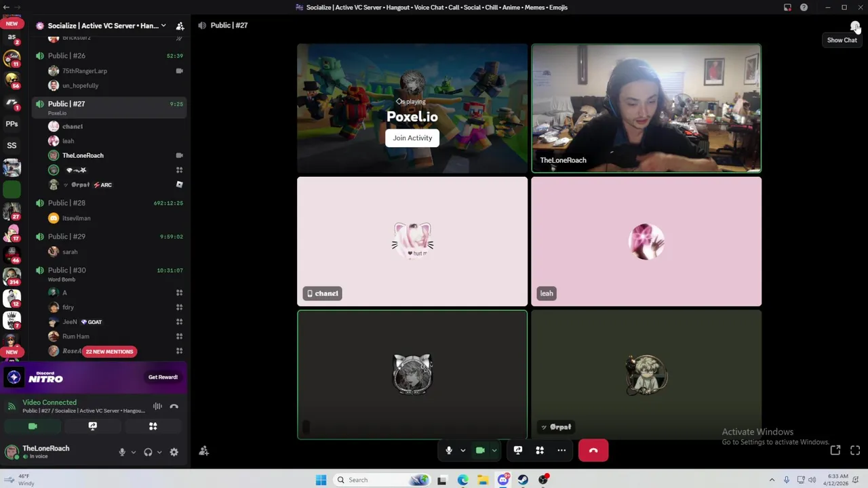Open activities from the bottom call bar

point(540,450)
